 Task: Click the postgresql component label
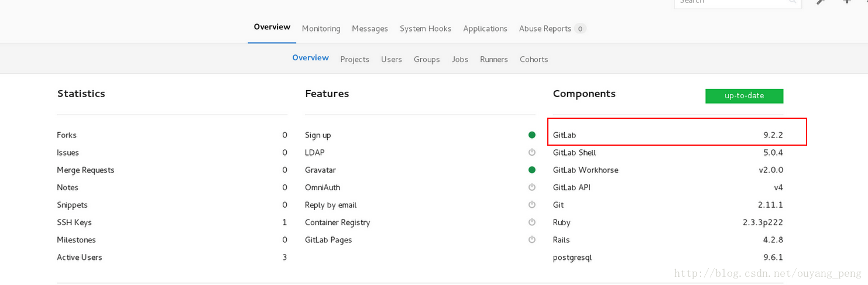[x=572, y=257]
